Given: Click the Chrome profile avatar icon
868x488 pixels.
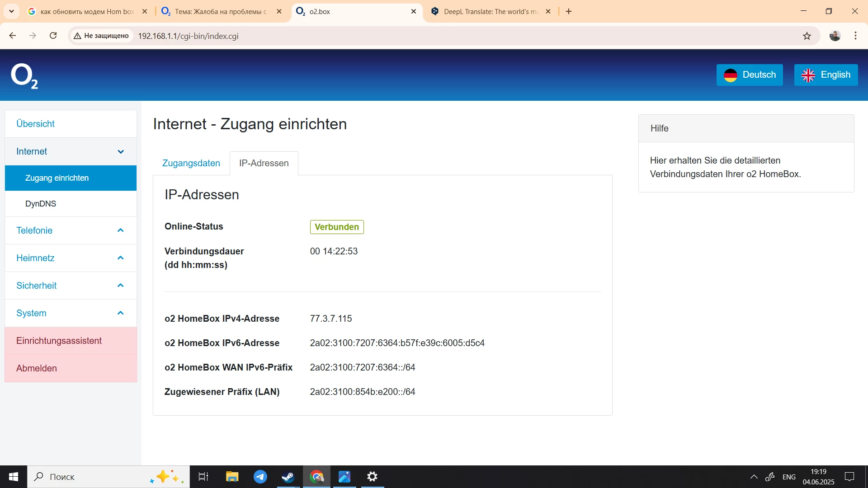Looking at the screenshot, I should tap(835, 36).
